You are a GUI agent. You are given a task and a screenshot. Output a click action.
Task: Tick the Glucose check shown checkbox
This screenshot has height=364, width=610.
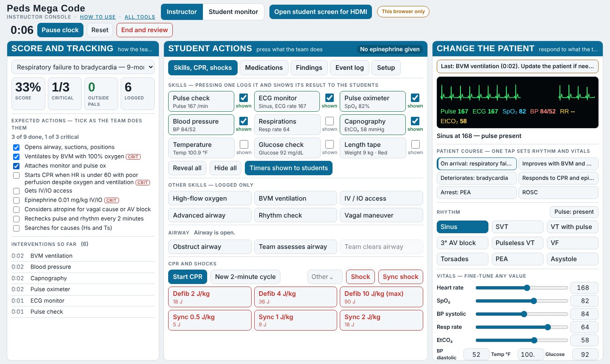coord(330,145)
